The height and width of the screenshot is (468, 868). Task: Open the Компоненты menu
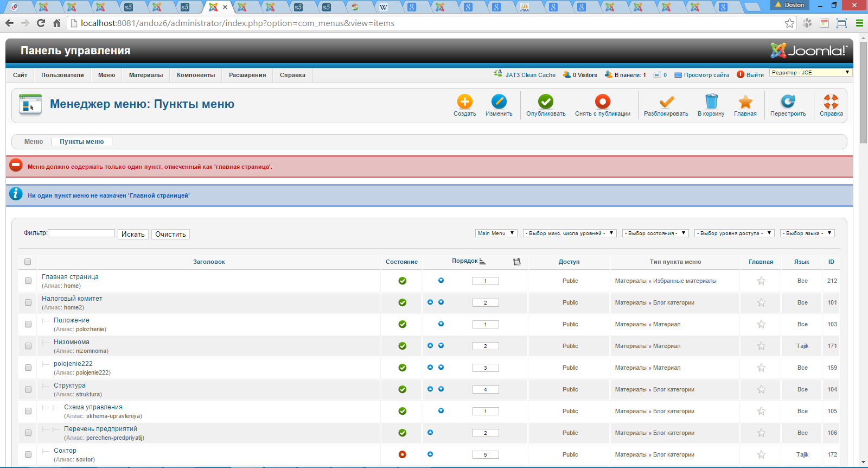pyautogui.click(x=196, y=75)
